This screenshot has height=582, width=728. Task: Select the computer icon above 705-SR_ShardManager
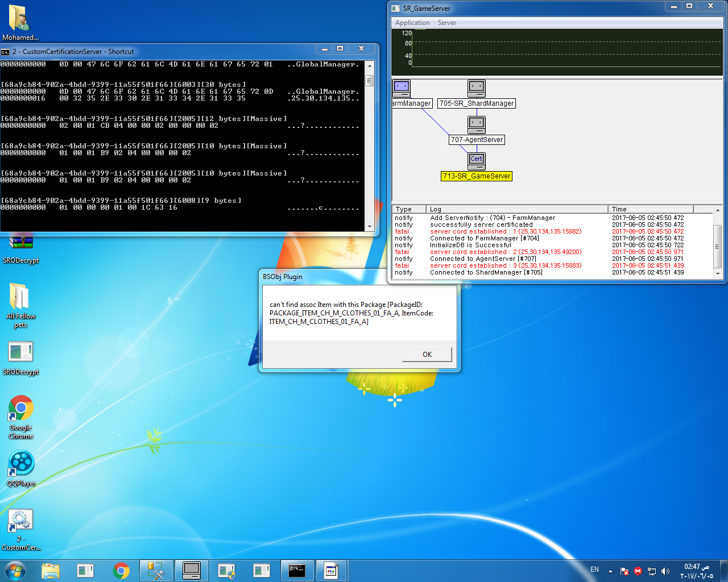(x=476, y=89)
